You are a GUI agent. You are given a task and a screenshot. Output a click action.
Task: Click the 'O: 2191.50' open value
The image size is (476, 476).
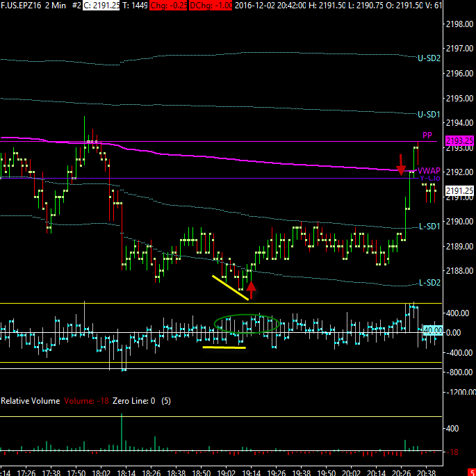404,5
